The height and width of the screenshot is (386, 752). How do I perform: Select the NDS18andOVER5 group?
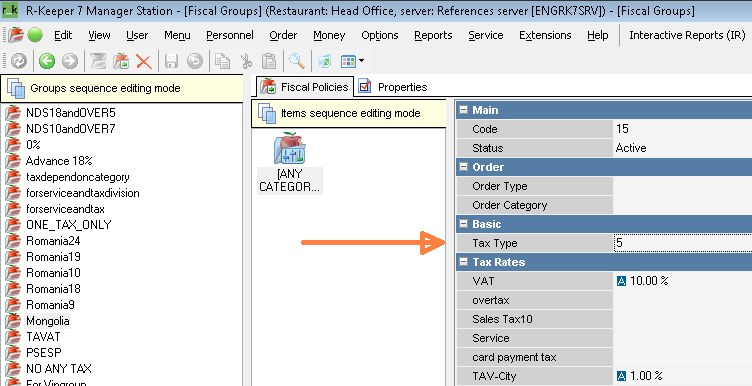tap(70, 113)
